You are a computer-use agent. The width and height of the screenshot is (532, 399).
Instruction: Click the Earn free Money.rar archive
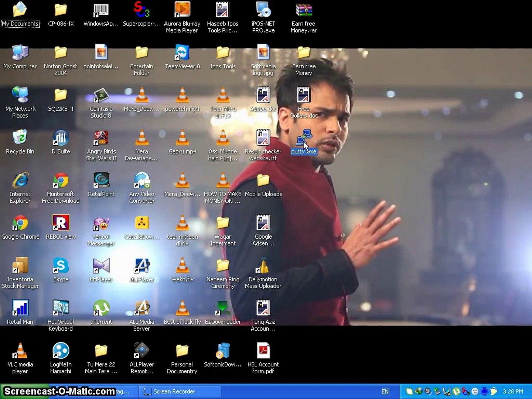(304, 10)
